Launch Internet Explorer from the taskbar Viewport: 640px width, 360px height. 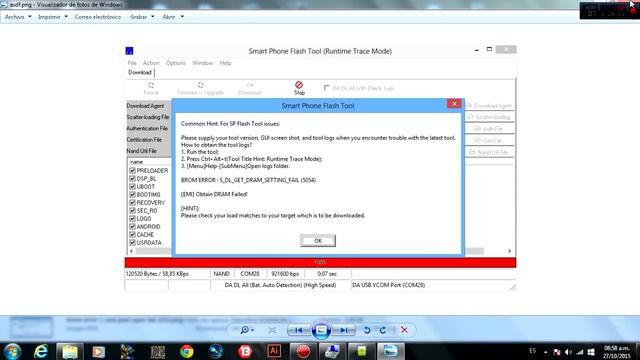tap(41, 351)
